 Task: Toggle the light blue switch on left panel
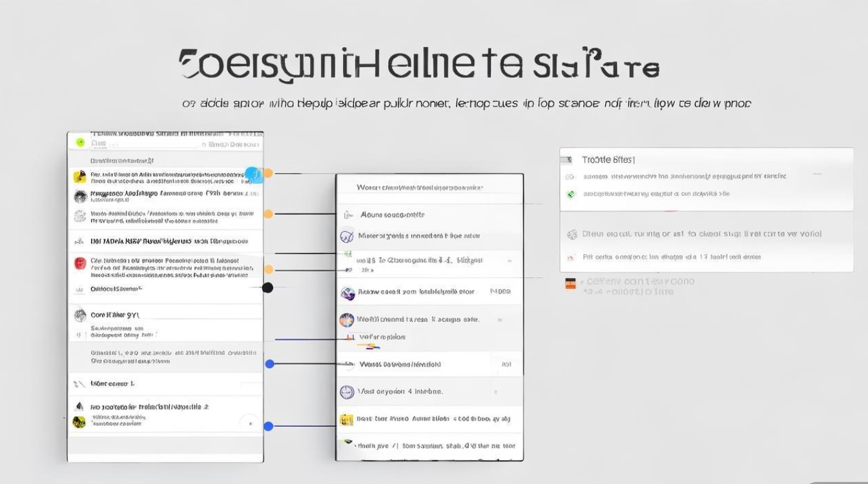(254, 174)
